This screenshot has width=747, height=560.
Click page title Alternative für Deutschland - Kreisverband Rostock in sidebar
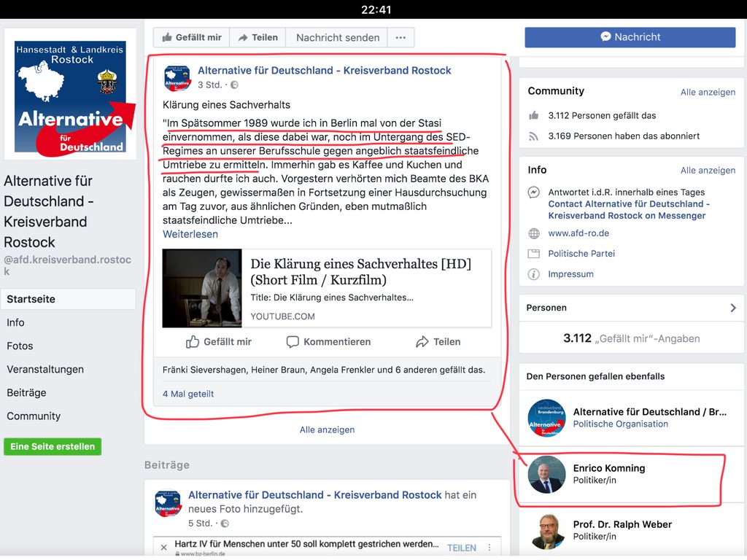[x=48, y=211]
